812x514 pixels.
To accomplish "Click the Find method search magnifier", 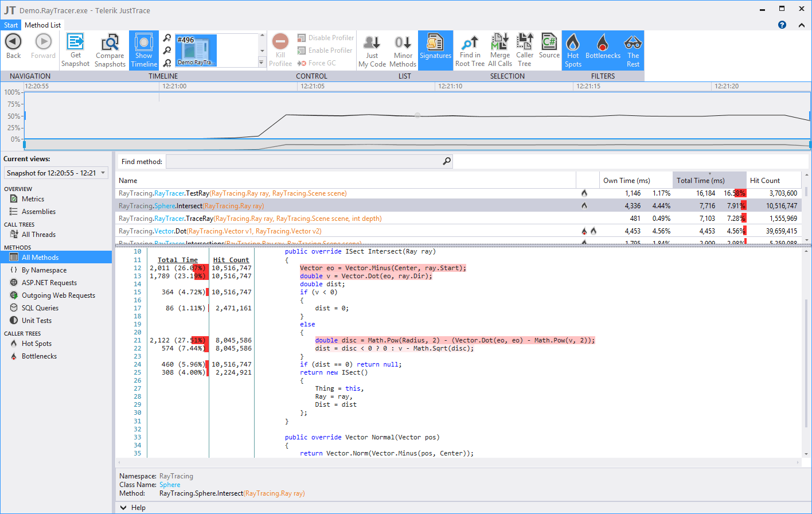I will (447, 162).
